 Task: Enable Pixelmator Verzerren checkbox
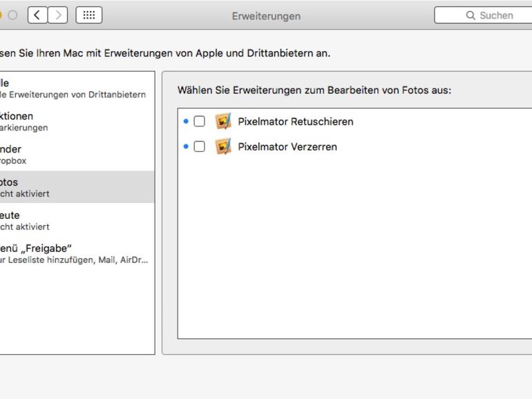pos(199,146)
